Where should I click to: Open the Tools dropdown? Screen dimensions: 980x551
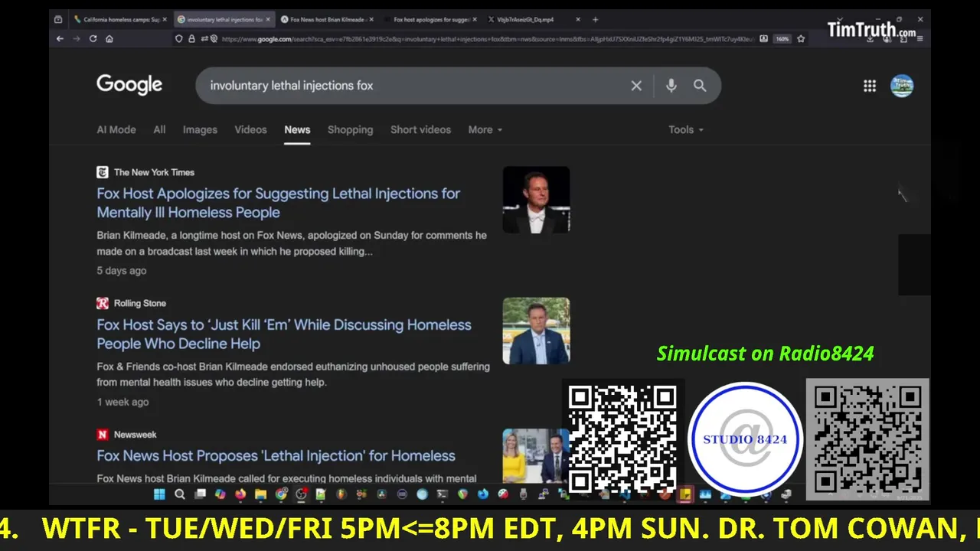[686, 129]
